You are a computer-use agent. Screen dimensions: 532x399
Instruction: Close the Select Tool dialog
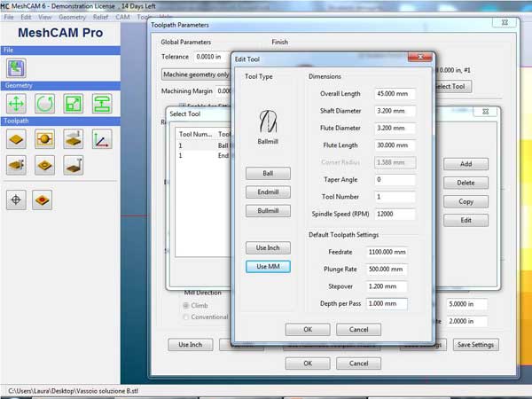[x=486, y=112]
